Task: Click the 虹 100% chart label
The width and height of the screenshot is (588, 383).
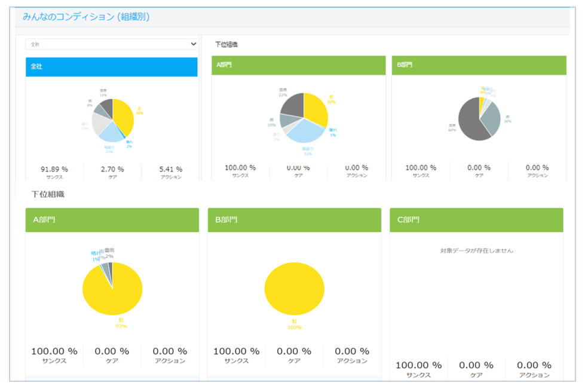Action: click(x=295, y=324)
